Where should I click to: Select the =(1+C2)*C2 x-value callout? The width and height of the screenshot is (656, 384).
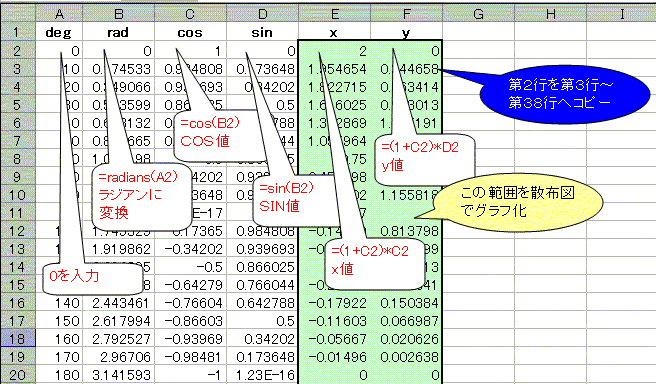coord(374,263)
